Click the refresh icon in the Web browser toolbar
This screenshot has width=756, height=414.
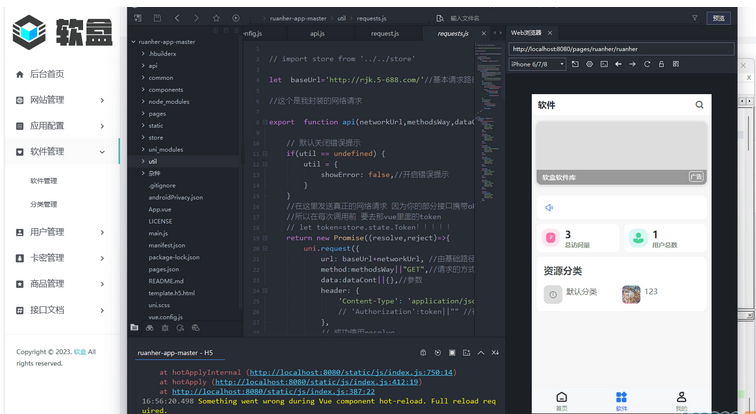coord(647,64)
